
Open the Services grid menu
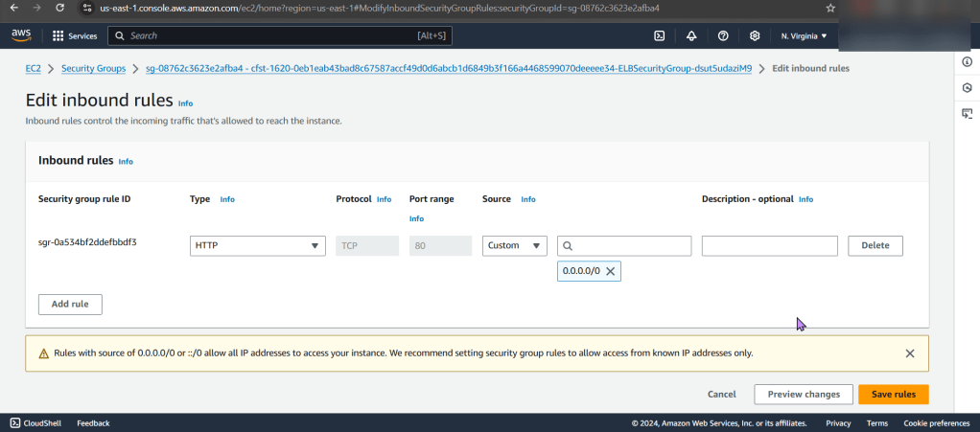pos(75,35)
